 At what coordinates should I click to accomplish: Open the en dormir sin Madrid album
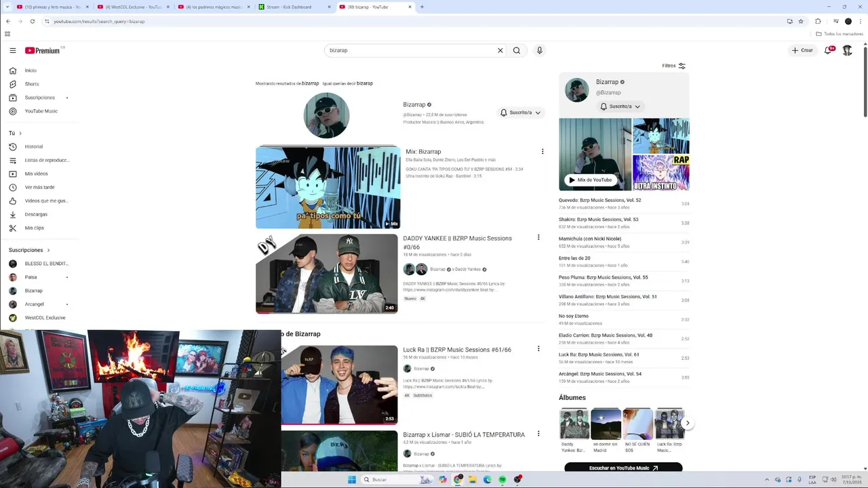(x=606, y=430)
